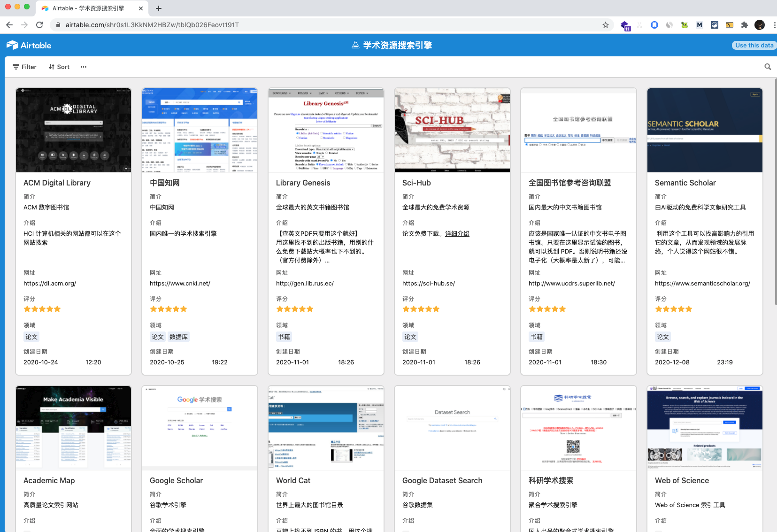Click the Web of Science card title
777x532 pixels.
(x=682, y=480)
